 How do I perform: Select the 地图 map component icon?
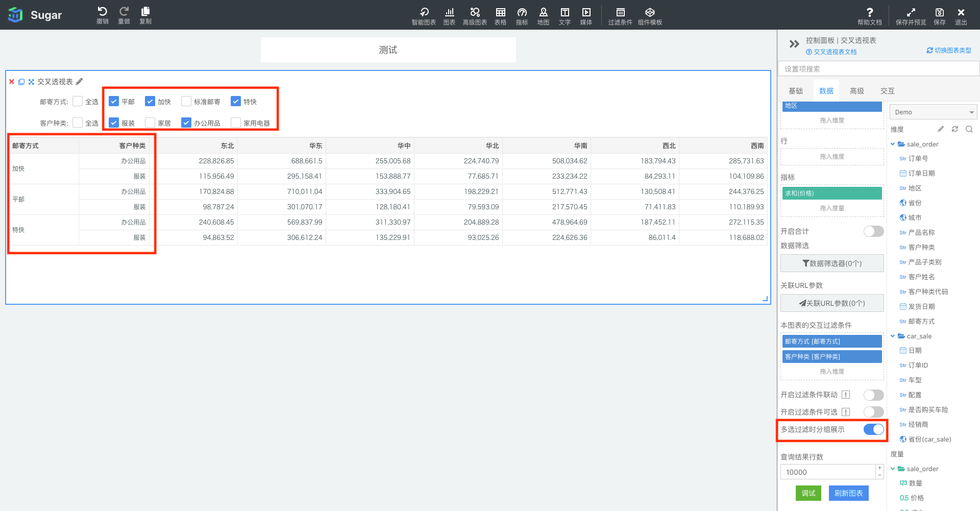[x=543, y=13]
